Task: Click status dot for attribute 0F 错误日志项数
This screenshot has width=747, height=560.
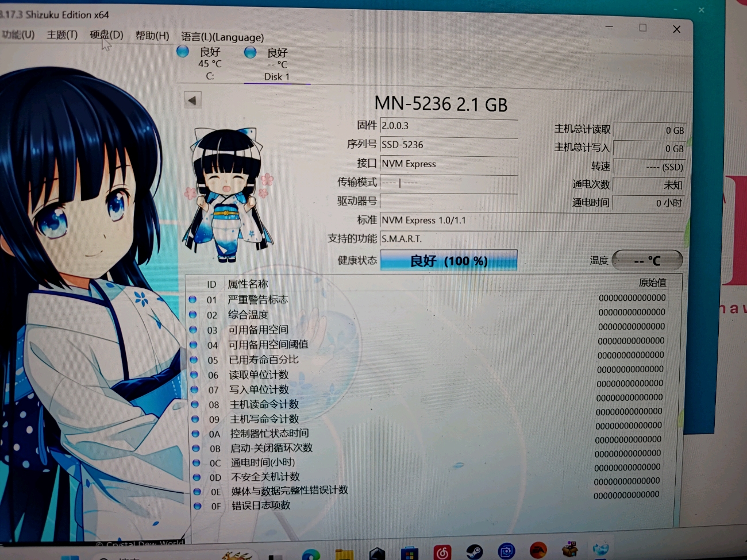Action: pos(198,505)
